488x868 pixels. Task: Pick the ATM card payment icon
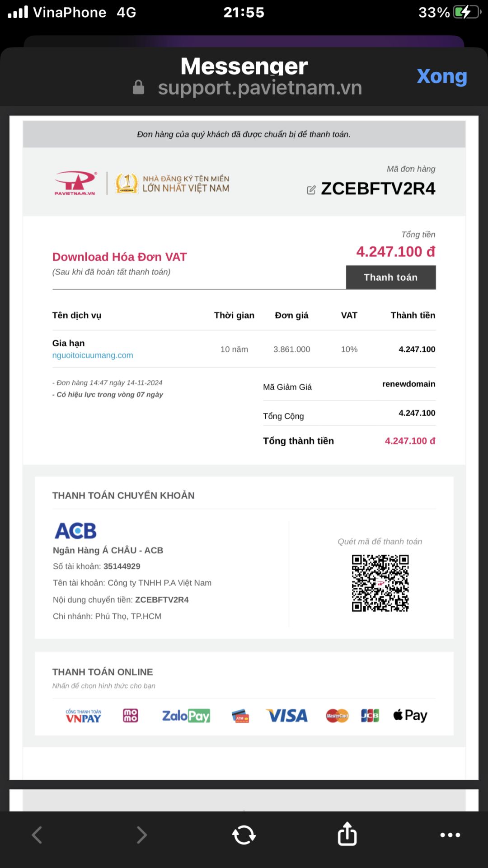[240, 716]
